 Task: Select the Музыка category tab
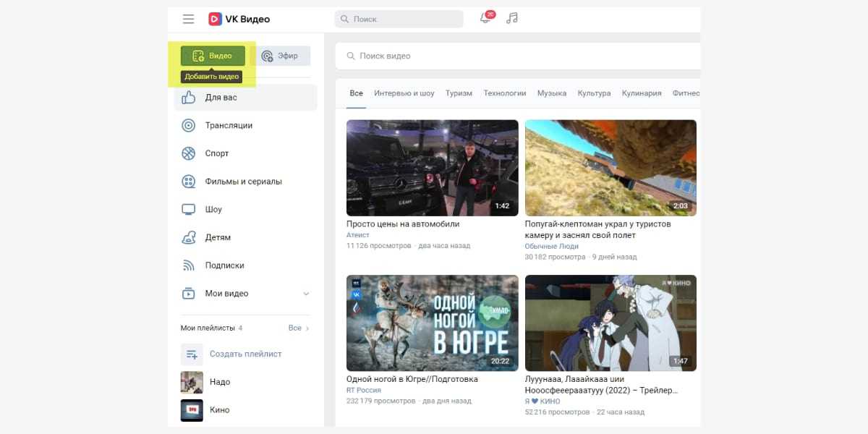[551, 93]
